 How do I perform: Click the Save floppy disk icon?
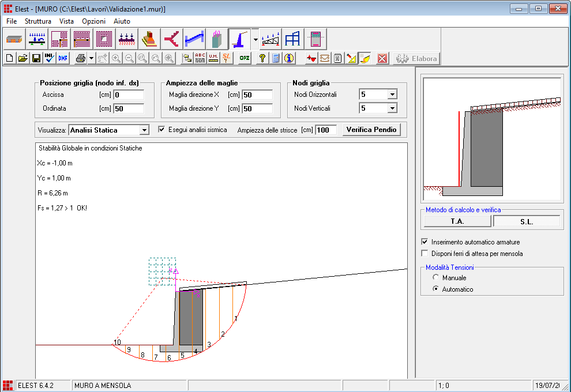(x=36, y=58)
